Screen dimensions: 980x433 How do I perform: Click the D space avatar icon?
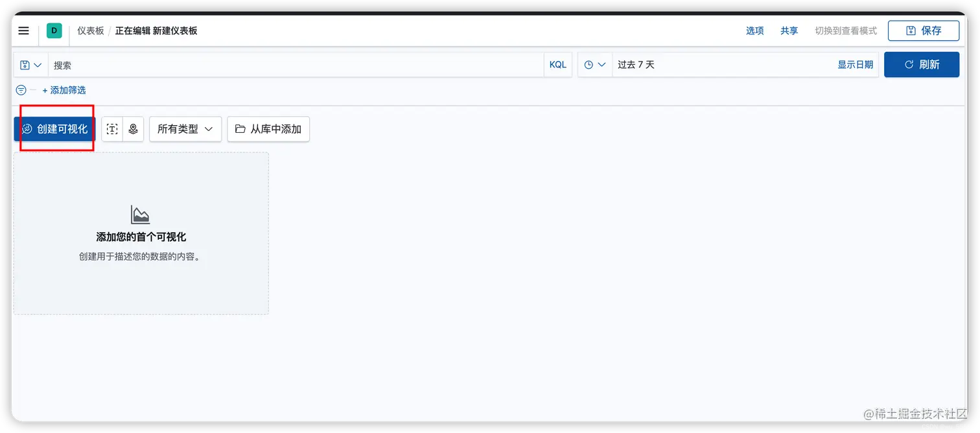pos(54,30)
